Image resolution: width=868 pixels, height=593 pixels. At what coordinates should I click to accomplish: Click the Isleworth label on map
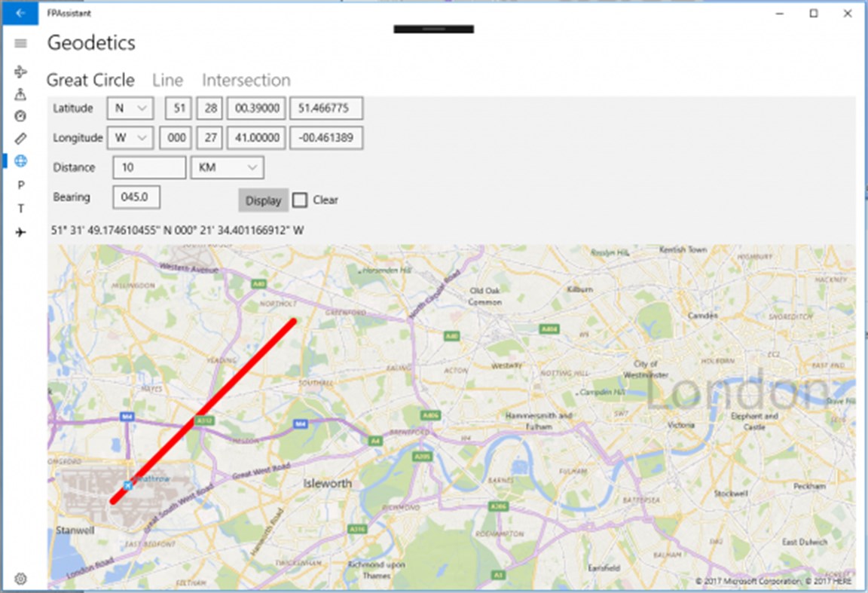pos(327,484)
